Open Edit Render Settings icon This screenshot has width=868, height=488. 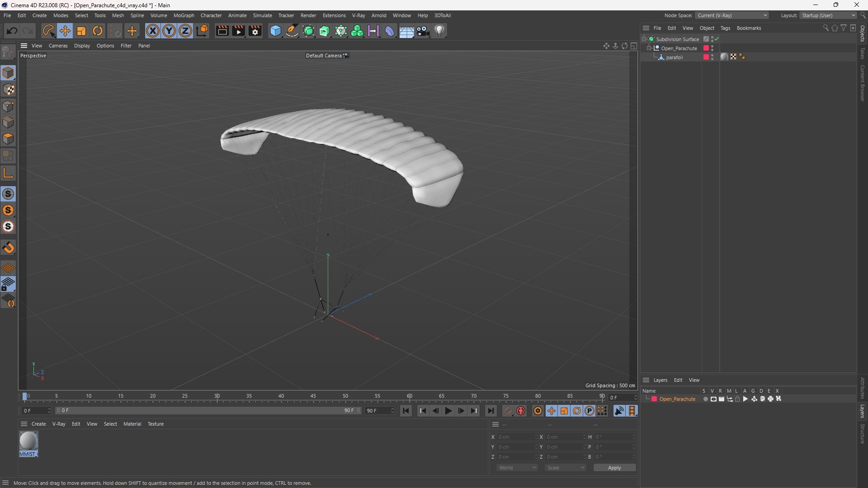(x=255, y=31)
